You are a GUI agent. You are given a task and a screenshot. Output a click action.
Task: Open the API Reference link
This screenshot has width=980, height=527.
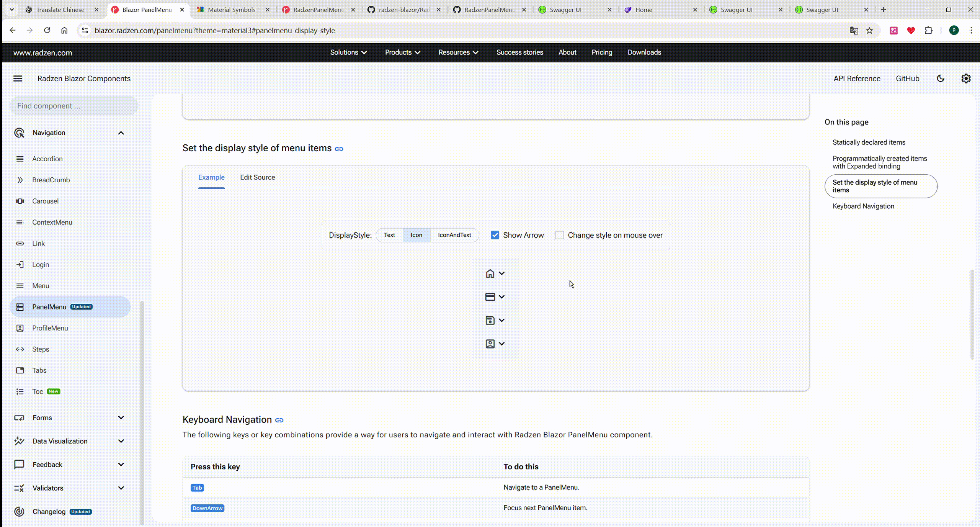857,79
